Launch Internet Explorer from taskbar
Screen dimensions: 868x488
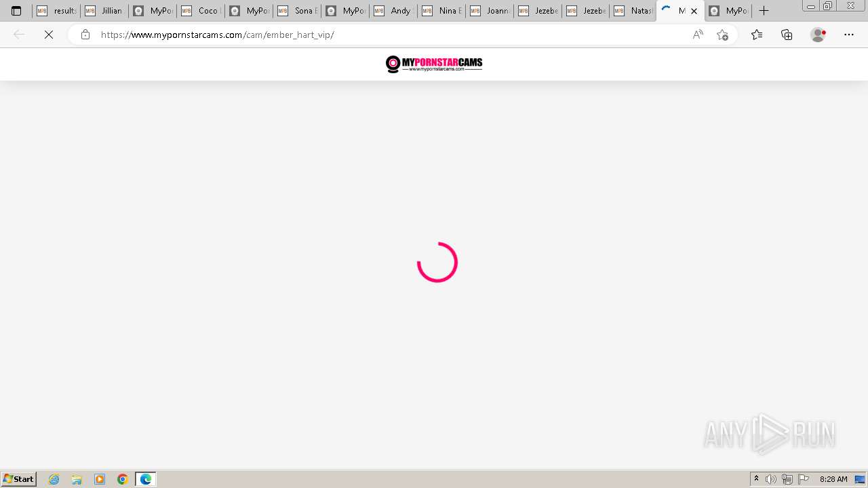pos(54,479)
